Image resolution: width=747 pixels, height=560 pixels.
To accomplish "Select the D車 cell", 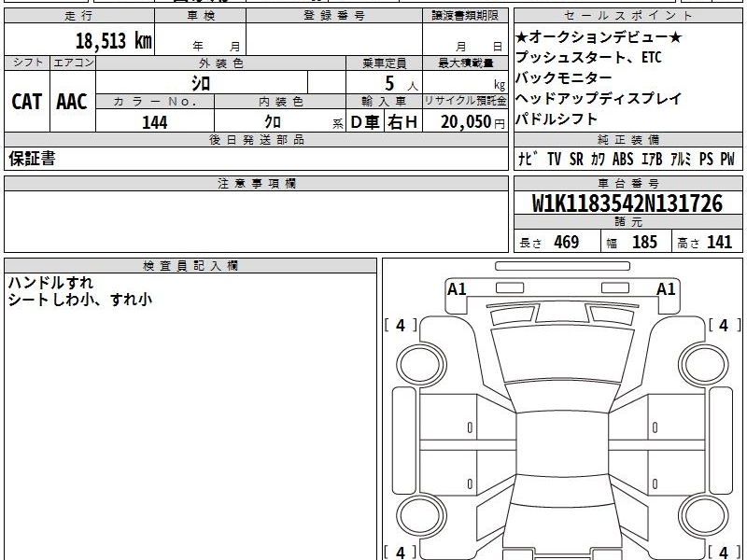I will coord(365,122).
